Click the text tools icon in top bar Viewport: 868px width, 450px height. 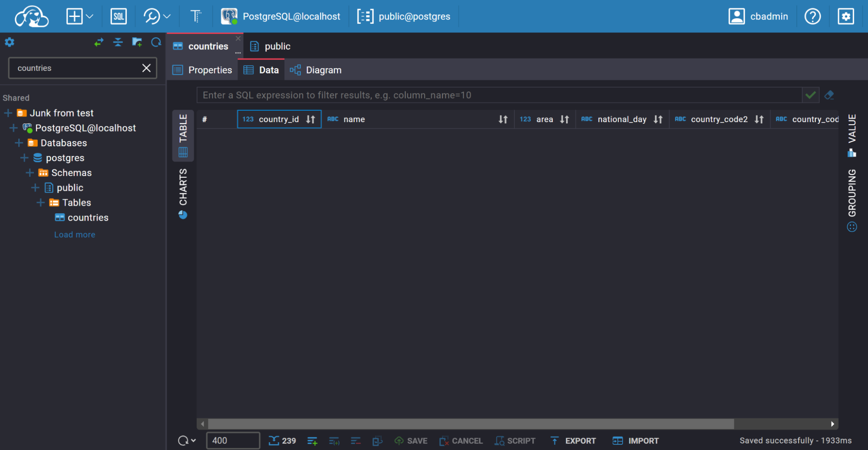point(196,17)
